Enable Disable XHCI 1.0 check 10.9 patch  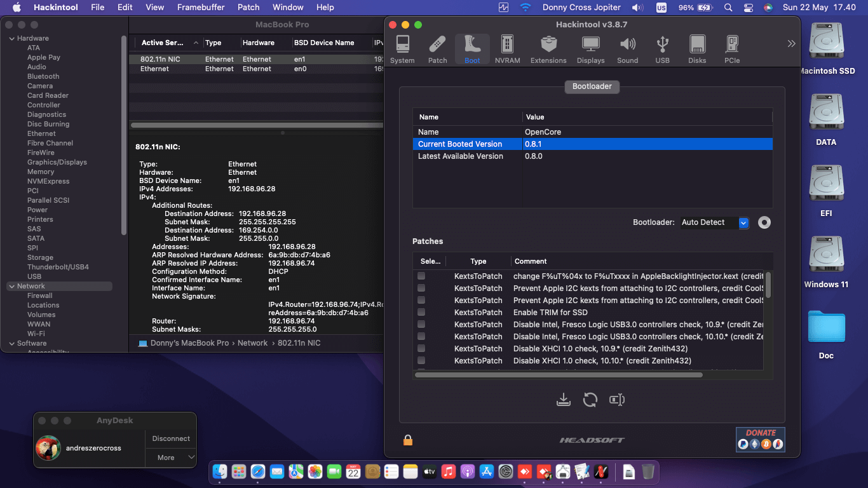(x=421, y=349)
